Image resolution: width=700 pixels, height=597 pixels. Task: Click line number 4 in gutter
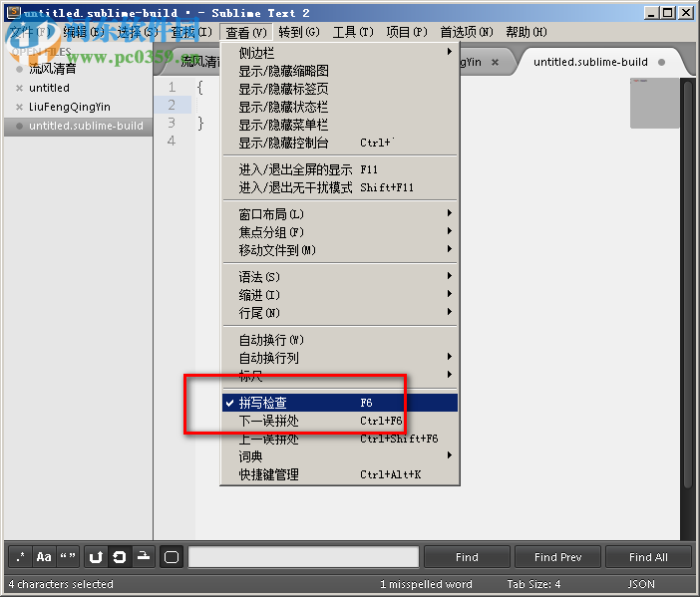172,141
